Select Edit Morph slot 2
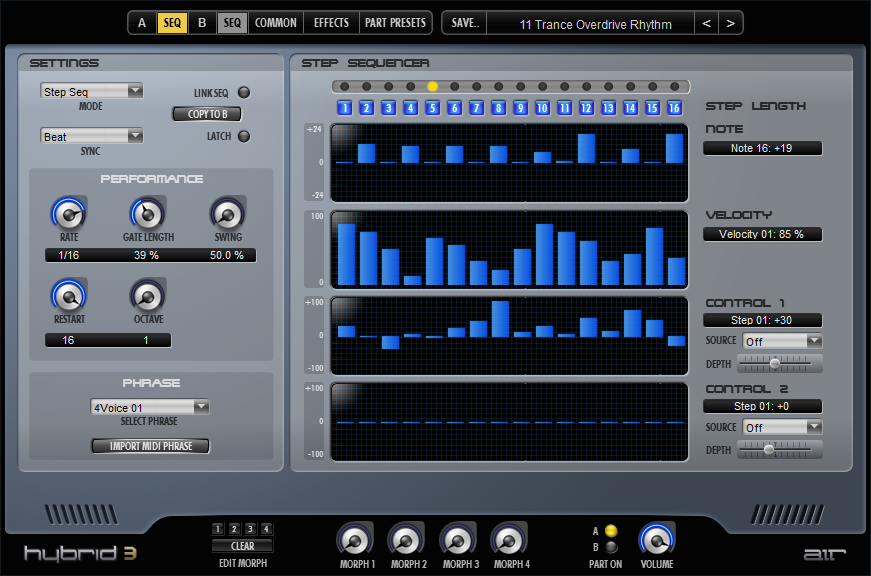The height and width of the screenshot is (576, 871). point(234,529)
